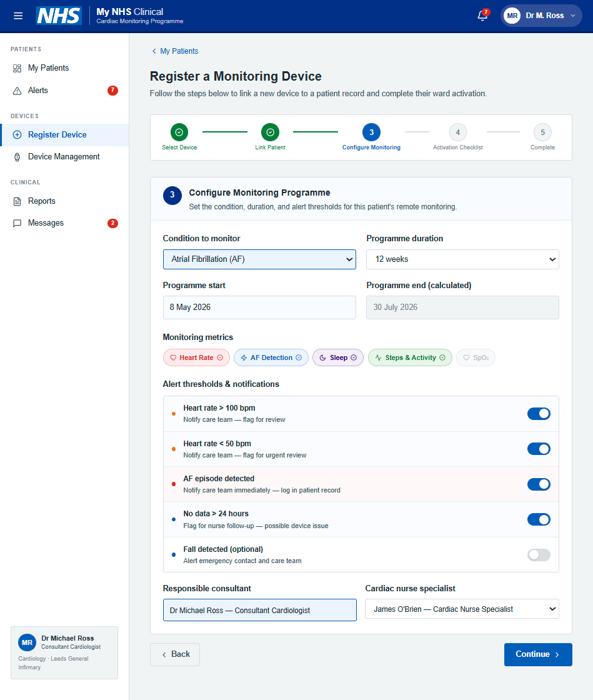Click the Register Device plus icon

[17, 135]
